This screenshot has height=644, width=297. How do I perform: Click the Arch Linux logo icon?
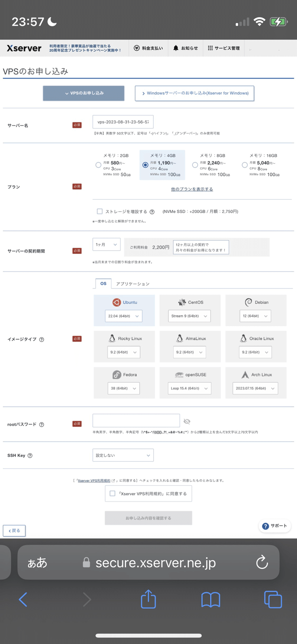(x=245, y=374)
